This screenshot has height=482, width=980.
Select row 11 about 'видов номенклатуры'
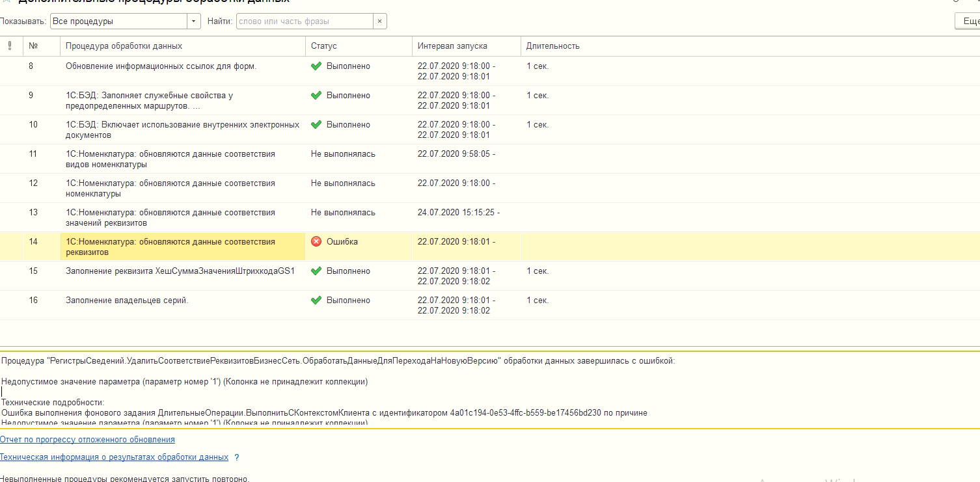[170, 159]
